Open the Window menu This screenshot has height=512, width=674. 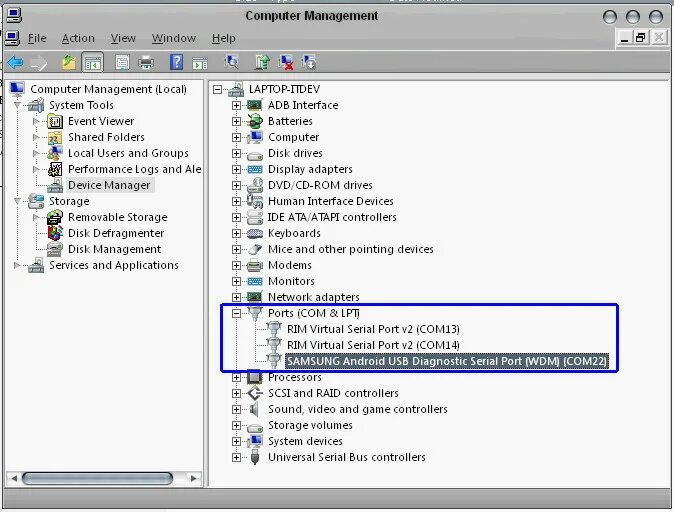[173, 38]
